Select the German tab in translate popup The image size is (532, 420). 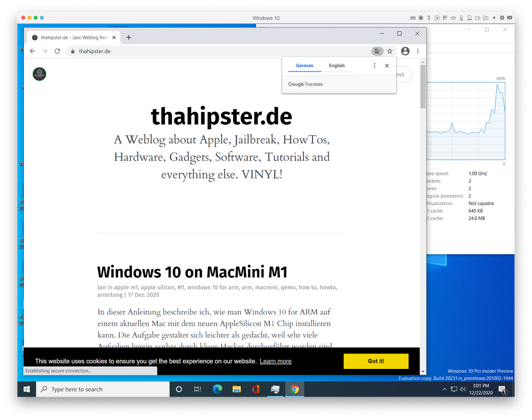click(x=304, y=65)
